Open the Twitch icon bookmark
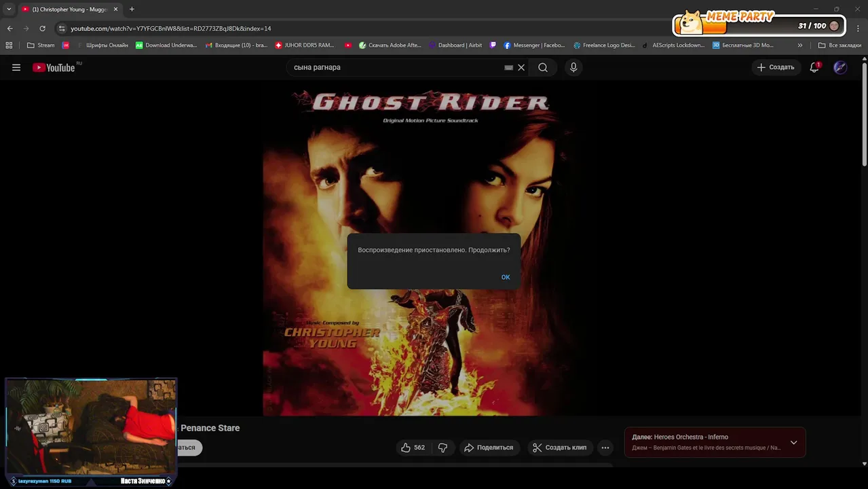This screenshot has height=489, width=868. pos(493,46)
